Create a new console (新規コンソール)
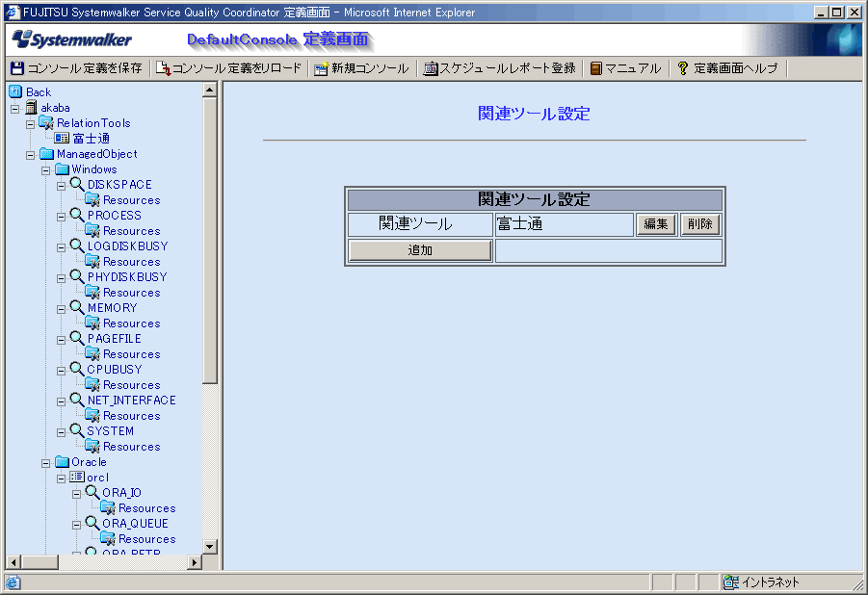 (x=361, y=68)
